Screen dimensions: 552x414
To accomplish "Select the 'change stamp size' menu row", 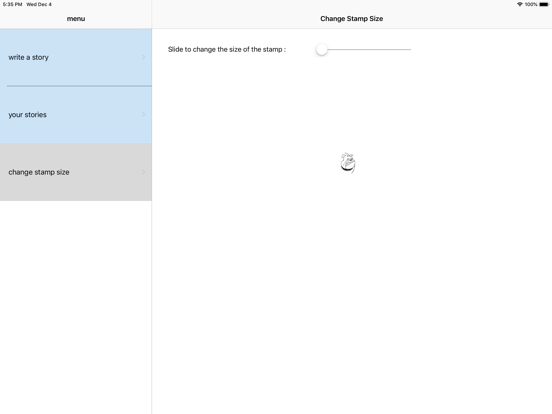I will click(76, 172).
